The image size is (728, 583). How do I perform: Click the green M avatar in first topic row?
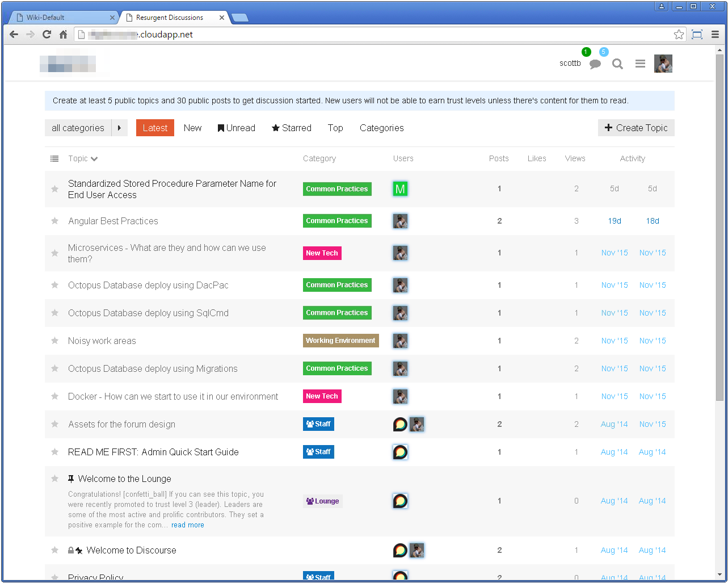coord(400,189)
